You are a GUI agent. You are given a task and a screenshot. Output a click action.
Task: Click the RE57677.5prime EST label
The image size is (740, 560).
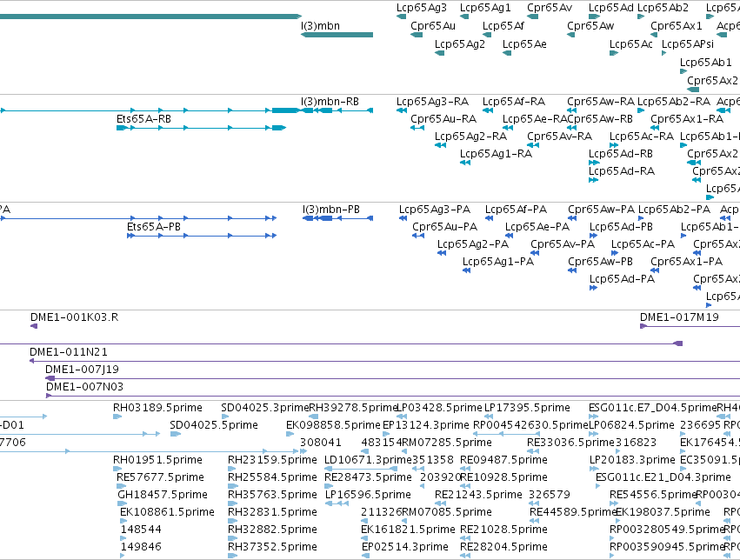tap(161, 477)
